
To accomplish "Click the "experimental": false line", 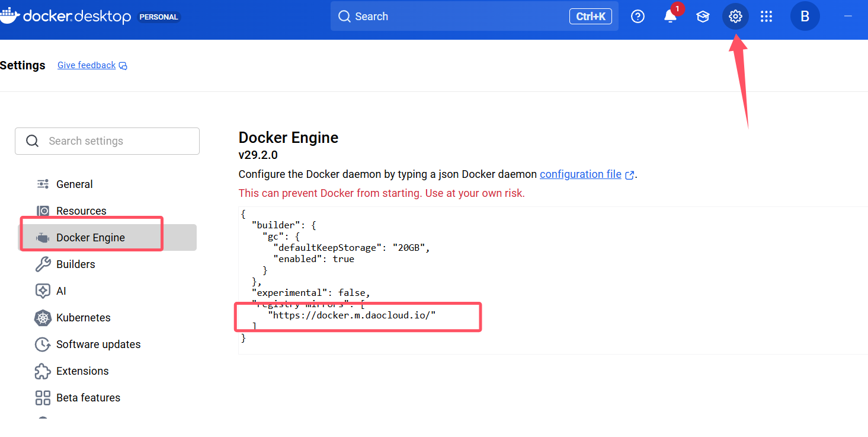I will 311,293.
